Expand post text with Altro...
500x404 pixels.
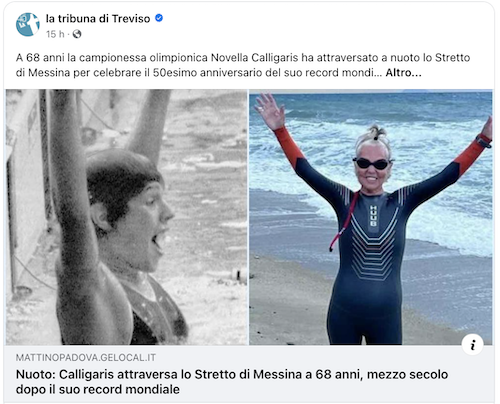(403, 73)
